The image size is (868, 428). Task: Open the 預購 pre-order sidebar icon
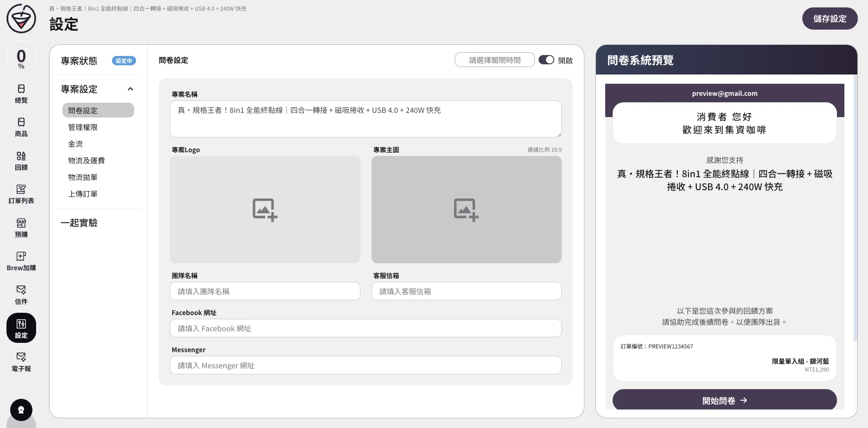coord(21,228)
